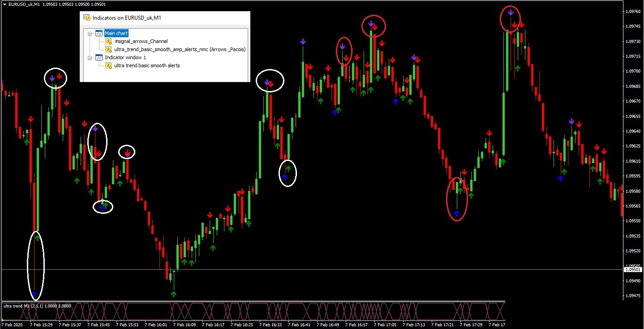This screenshot has height=329, width=644.
Task: Click the chart icon beside Main chart
Action: click(99, 33)
